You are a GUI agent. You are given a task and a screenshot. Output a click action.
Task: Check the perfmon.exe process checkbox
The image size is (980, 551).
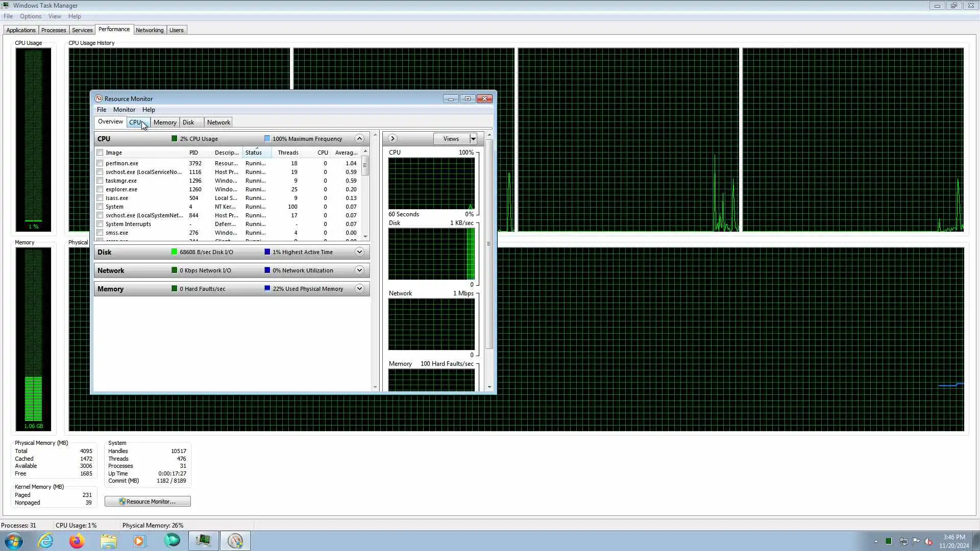100,163
